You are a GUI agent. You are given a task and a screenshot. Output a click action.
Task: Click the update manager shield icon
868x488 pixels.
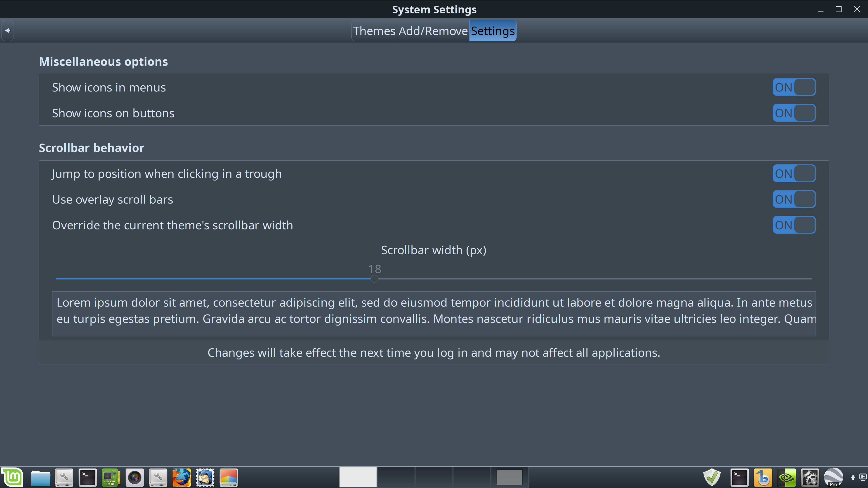pos(712,478)
